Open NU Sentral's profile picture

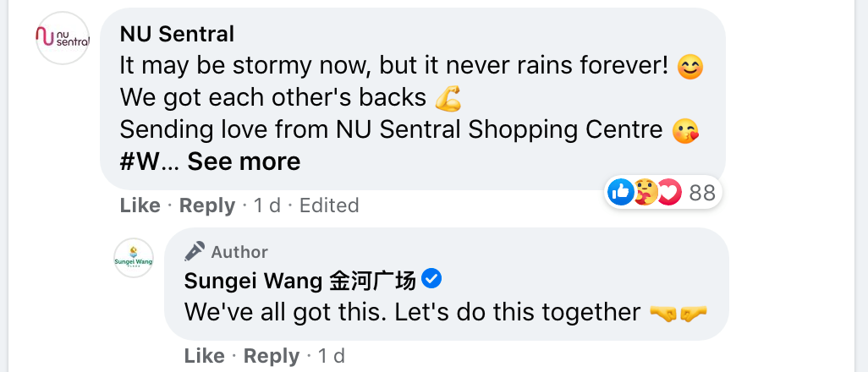pyautogui.click(x=63, y=37)
